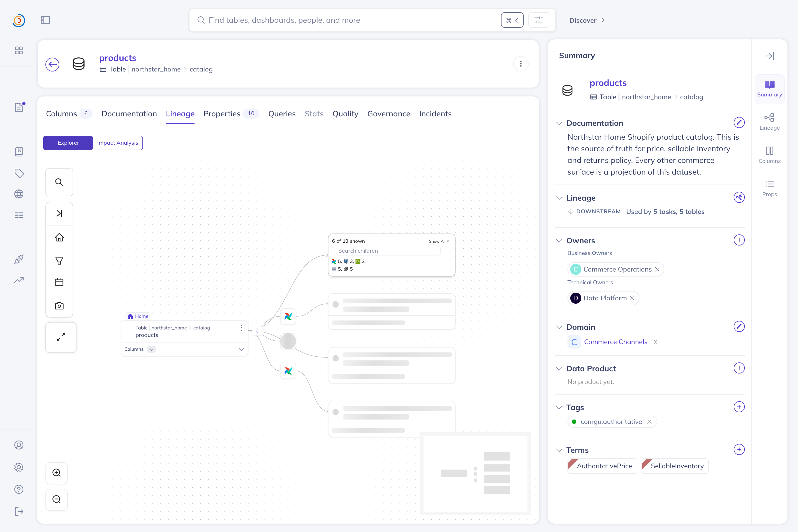This screenshot has width=798, height=532.
Task: Select Lineage in the right side rail
Action: coord(769,122)
